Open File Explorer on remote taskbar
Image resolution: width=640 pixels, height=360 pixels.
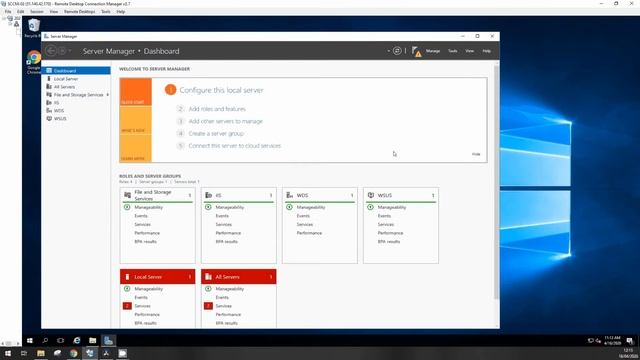point(93,340)
